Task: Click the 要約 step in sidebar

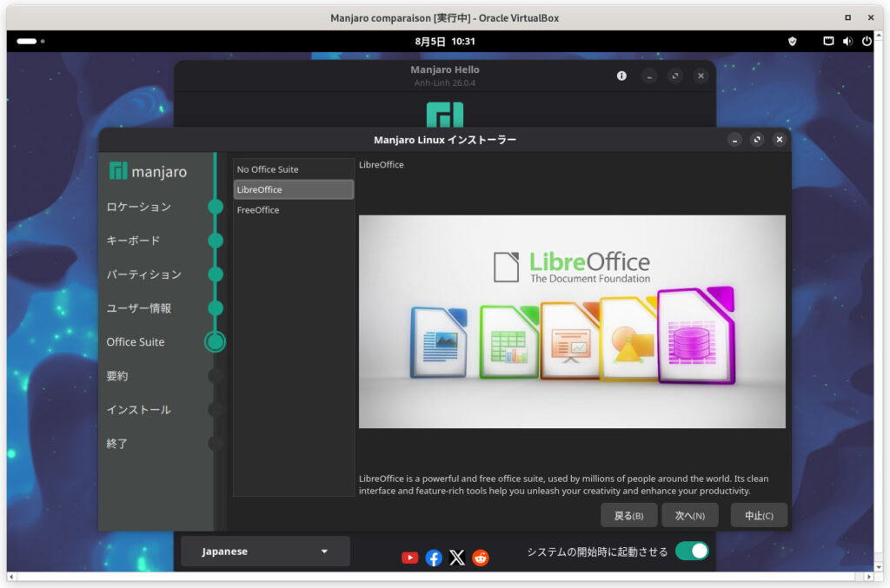Action: [x=117, y=376]
